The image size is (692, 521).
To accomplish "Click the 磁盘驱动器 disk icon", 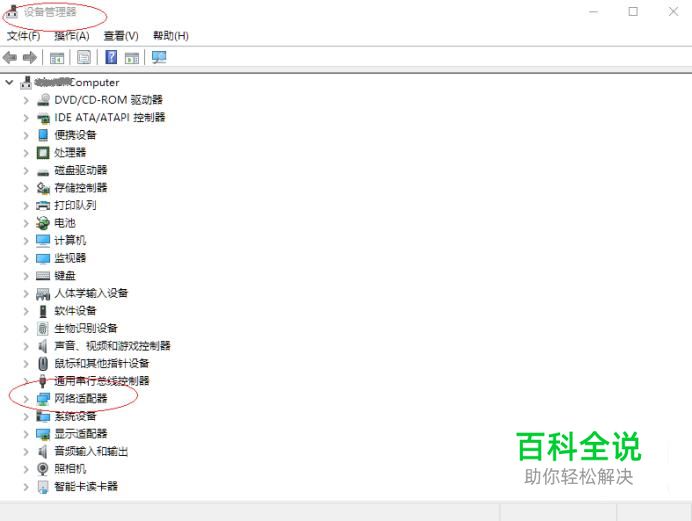I will (43, 171).
